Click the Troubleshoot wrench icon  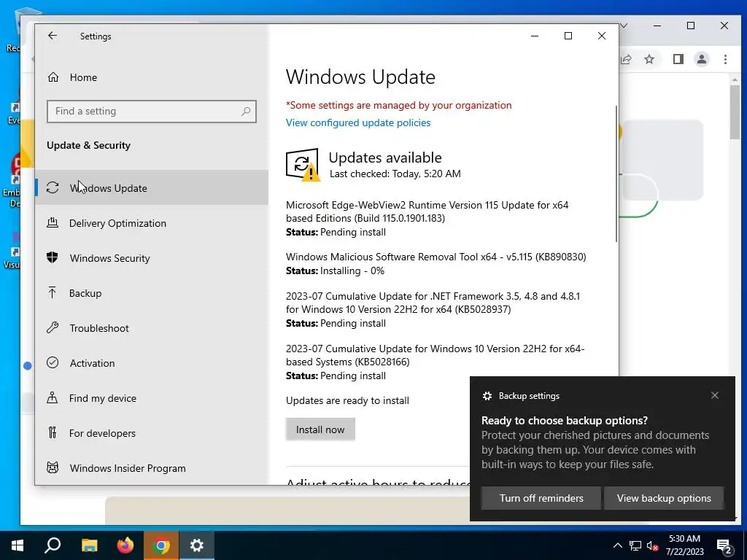pos(53,327)
